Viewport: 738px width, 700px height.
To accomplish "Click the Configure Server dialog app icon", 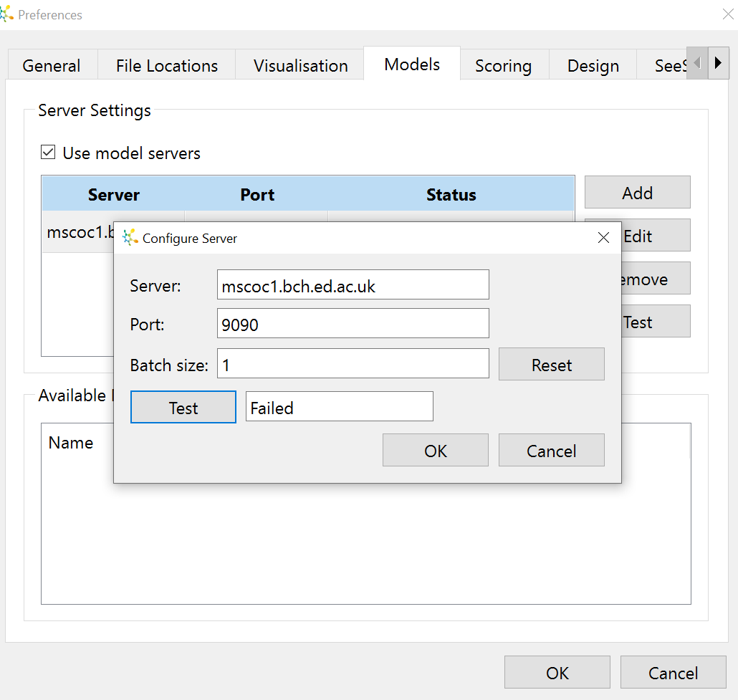I will pyautogui.click(x=130, y=238).
